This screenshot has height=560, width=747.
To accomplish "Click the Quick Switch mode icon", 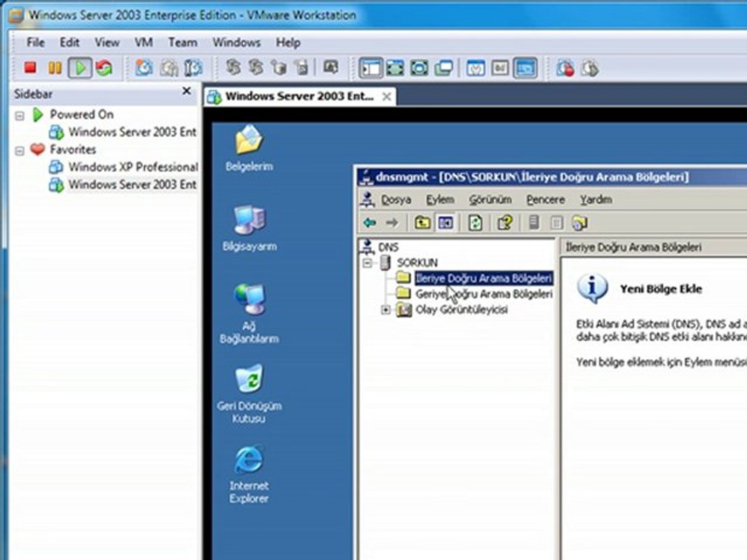I will [x=419, y=68].
